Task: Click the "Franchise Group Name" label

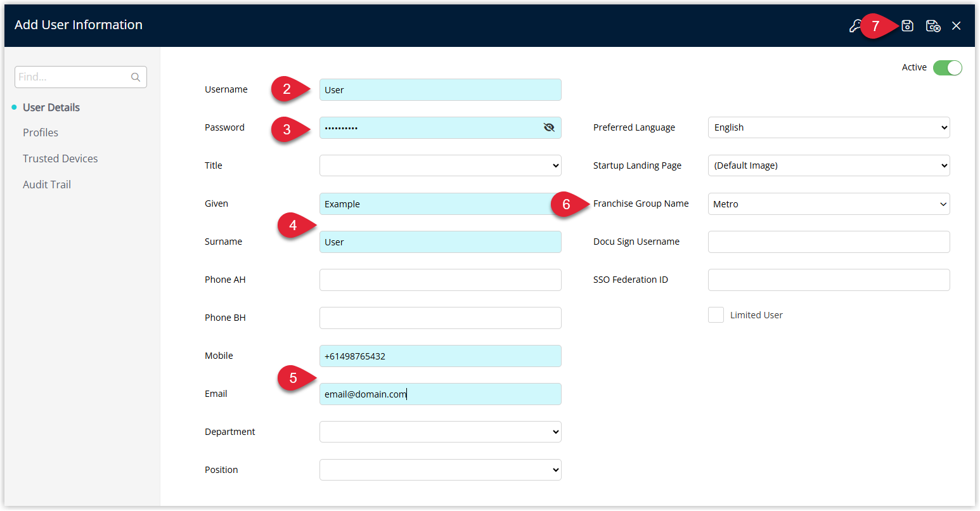Action: click(x=641, y=204)
